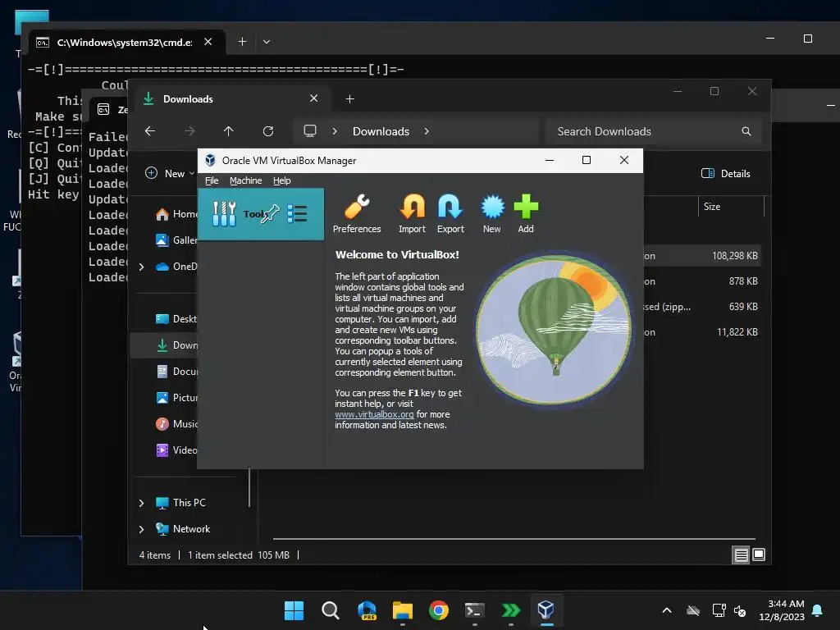
Task: Click the VirtualBox taskbar icon
Action: [x=546, y=610]
